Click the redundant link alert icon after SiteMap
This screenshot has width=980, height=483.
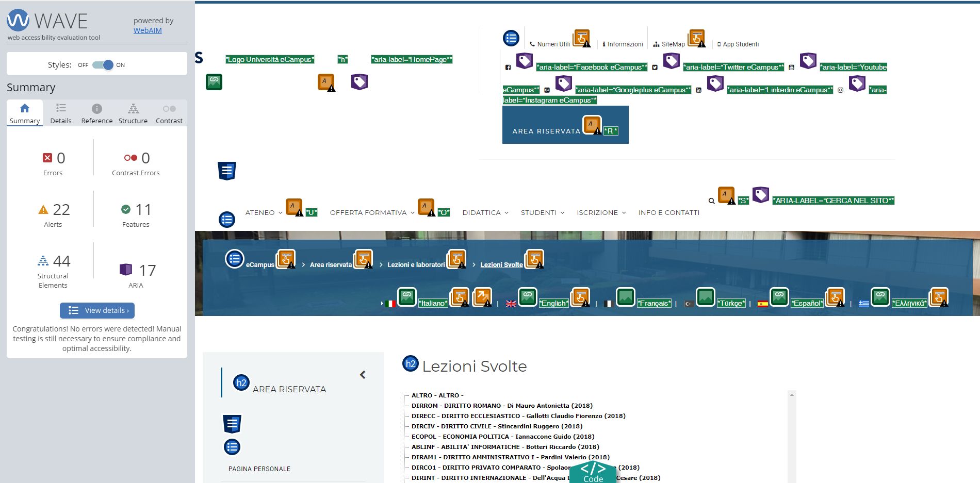(696, 38)
